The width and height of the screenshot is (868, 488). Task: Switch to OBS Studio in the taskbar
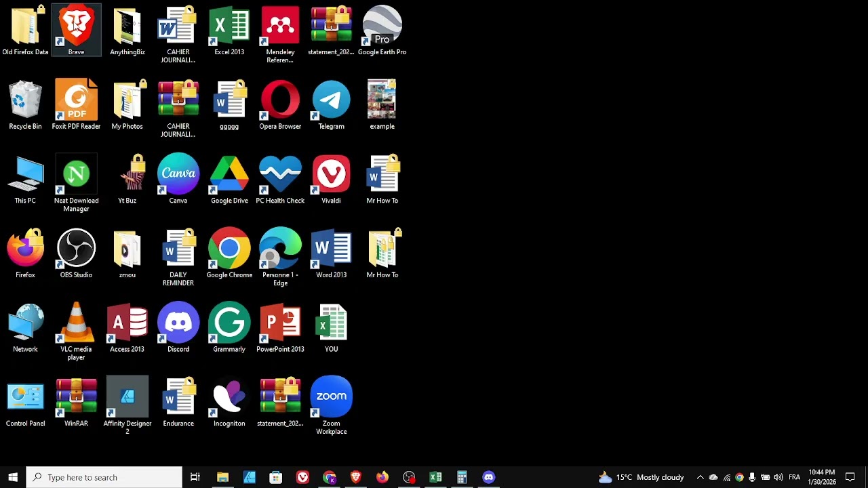(x=409, y=477)
